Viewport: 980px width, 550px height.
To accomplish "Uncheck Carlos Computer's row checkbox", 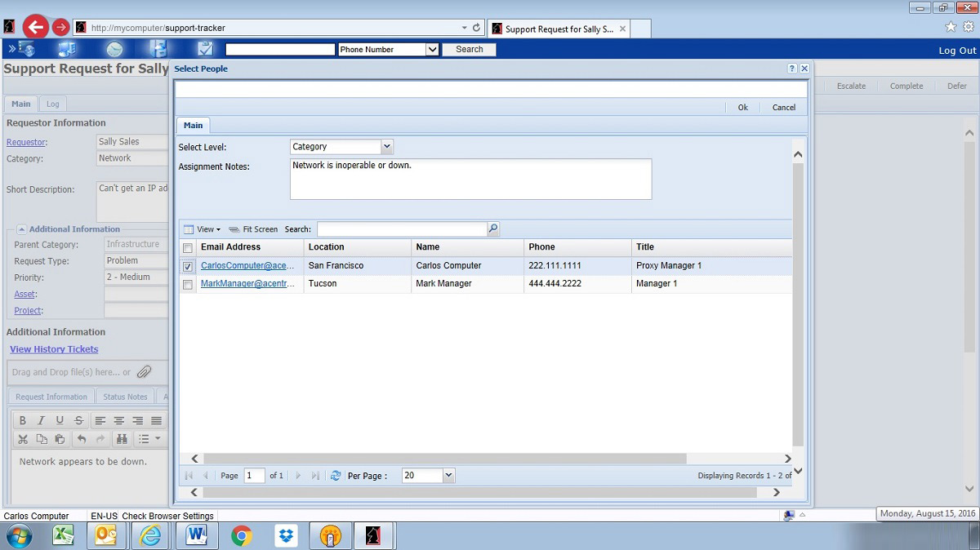I will click(188, 265).
